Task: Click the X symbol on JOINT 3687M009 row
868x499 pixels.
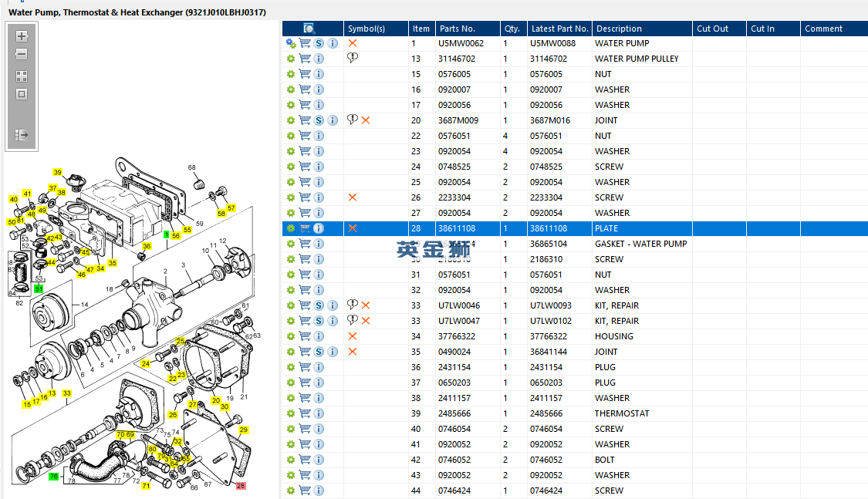Action: (x=366, y=120)
